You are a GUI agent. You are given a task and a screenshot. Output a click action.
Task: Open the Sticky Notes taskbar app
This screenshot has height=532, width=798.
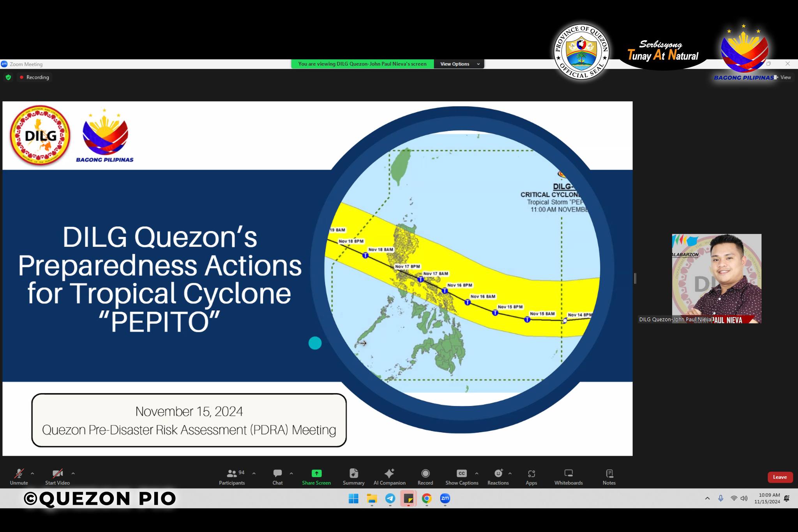click(408, 498)
